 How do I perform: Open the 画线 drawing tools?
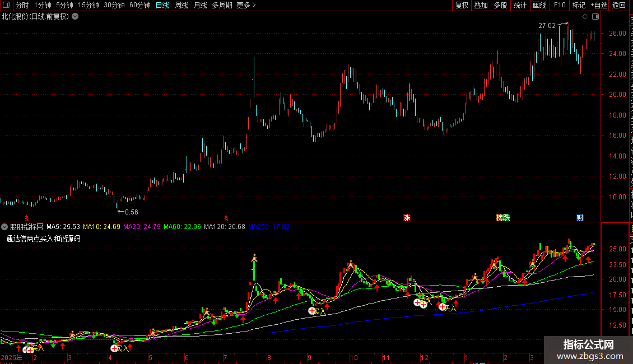(539, 5)
